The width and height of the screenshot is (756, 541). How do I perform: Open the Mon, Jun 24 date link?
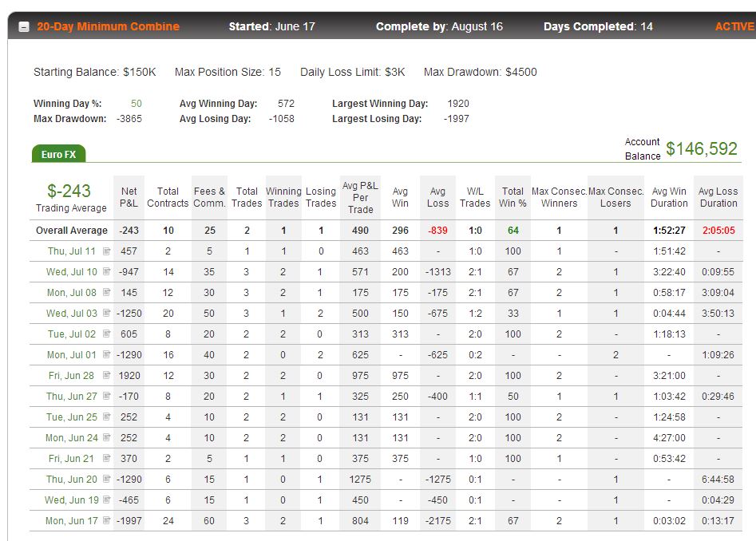pos(71,437)
